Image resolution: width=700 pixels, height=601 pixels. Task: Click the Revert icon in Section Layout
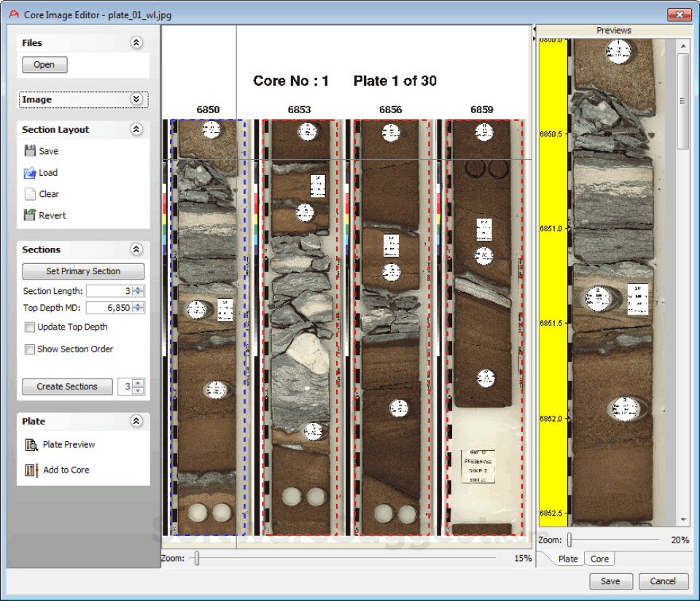point(30,215)
